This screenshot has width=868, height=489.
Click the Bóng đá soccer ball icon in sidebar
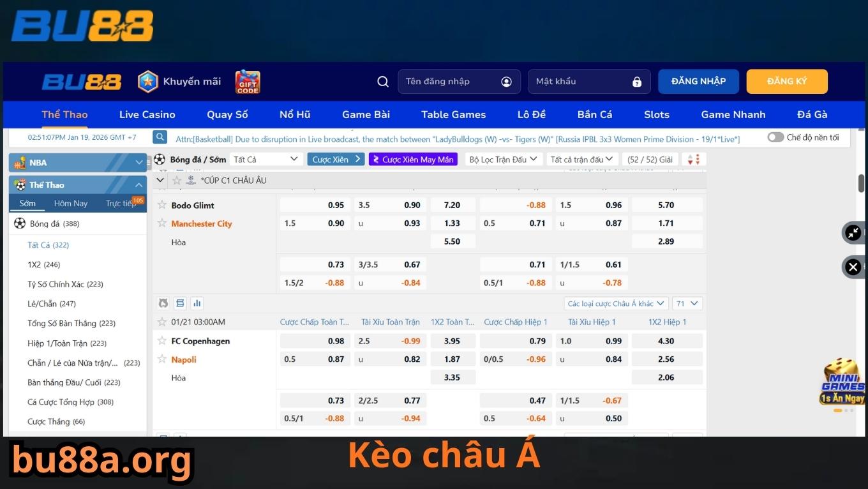(19, 223)
